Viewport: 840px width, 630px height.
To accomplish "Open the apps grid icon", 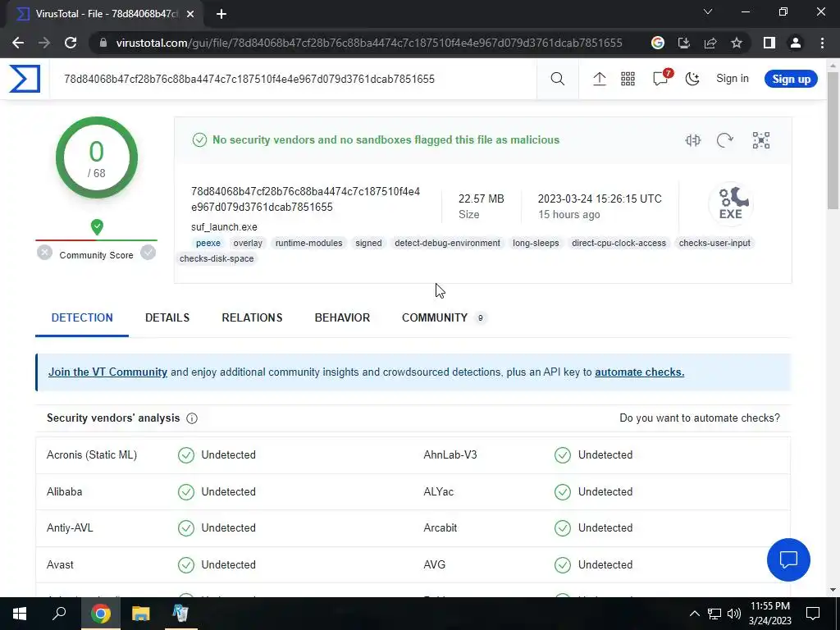I will click(628, 79).
